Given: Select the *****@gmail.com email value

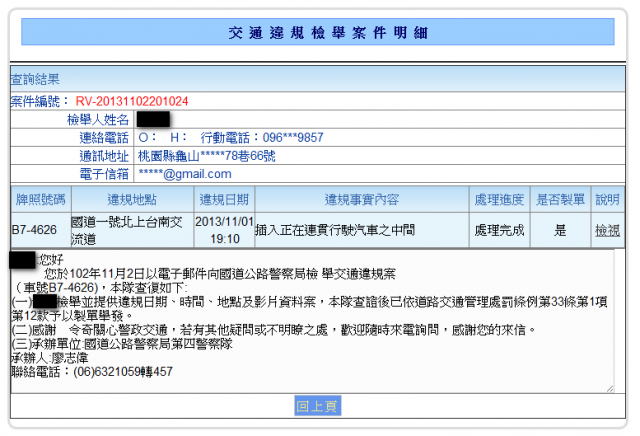Looking at the screenshot, I should [x=185, y=174].
